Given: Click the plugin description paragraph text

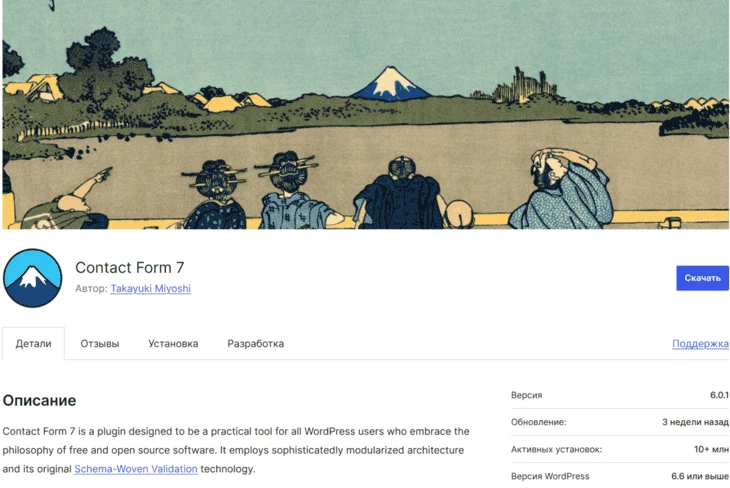Looking at the screenshot, I should pos(236,450).
